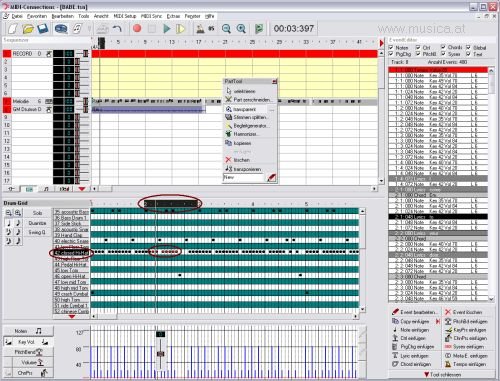Select the '42 closed HiHat' drum row
500x381 pixels.
click(x=71, y=253)
